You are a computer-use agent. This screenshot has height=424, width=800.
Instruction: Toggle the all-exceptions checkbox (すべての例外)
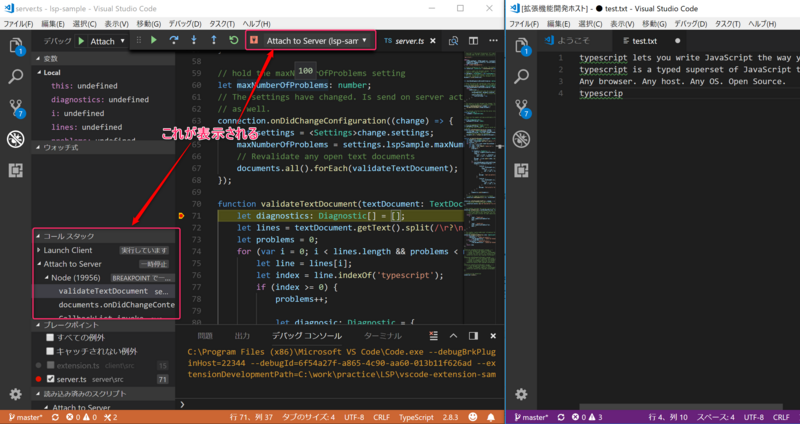50,337
